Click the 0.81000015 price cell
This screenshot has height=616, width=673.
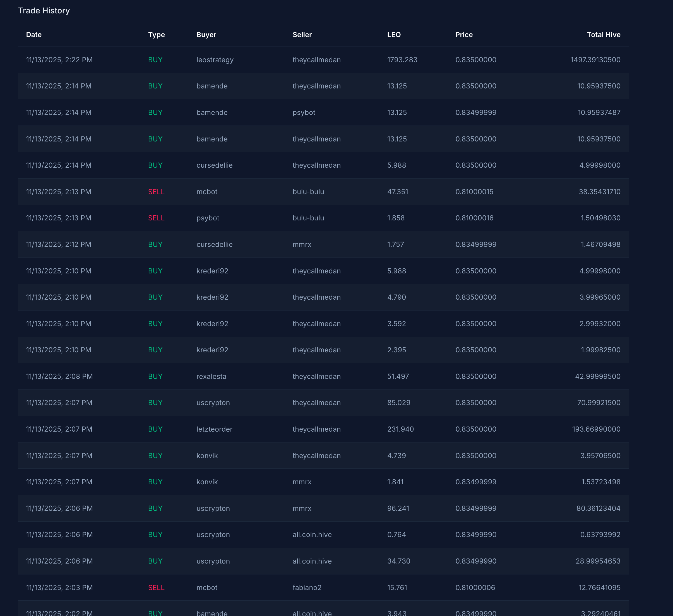tap(474, 192)
